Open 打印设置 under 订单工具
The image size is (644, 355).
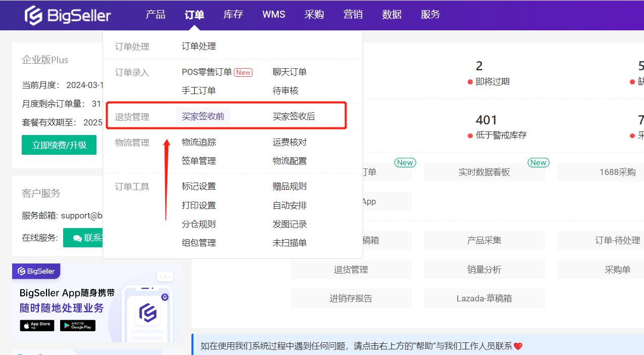coord(199,205)
